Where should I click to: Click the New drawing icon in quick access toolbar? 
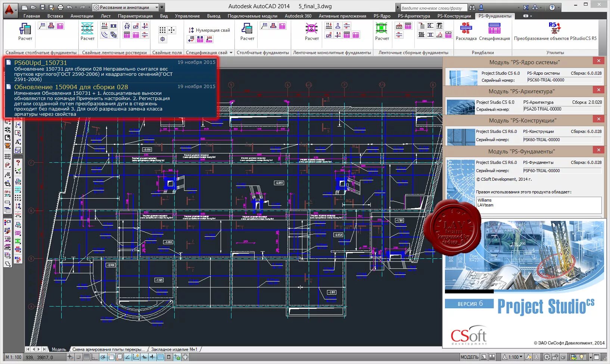(x=25, y=7)
